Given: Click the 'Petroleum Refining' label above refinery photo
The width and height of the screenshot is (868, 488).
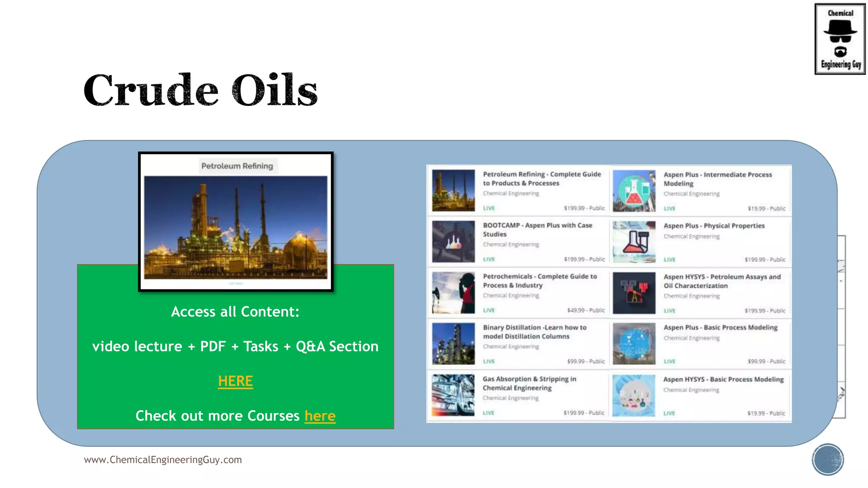Looking at the screenshot, I should pyautogui.click(x=237, y=166).
